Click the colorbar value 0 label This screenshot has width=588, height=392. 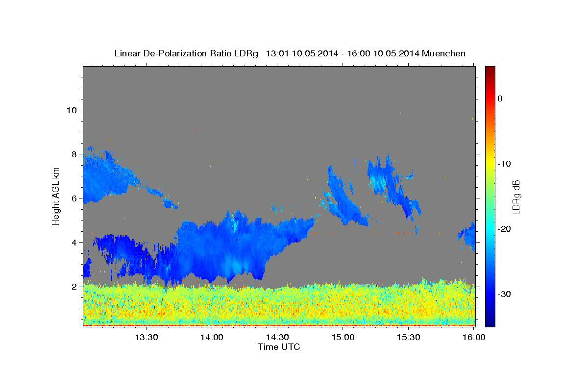tap(500, 98)
